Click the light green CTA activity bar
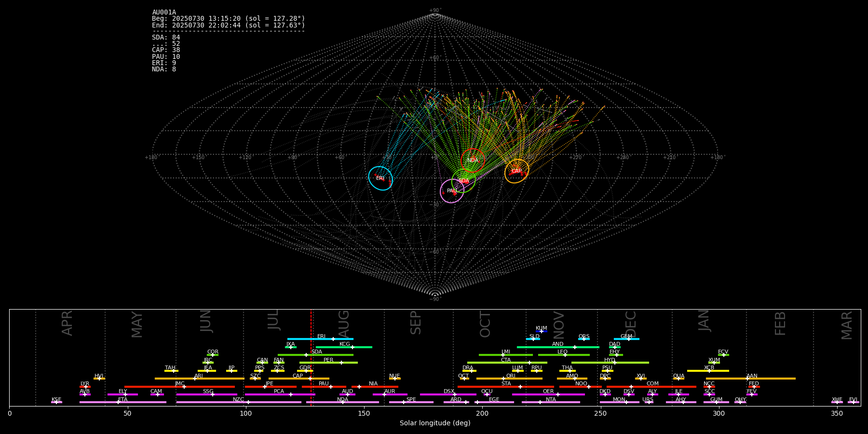The height and width of the screenshot is (434, 868). pyautogui.click(x=507, y=363)
